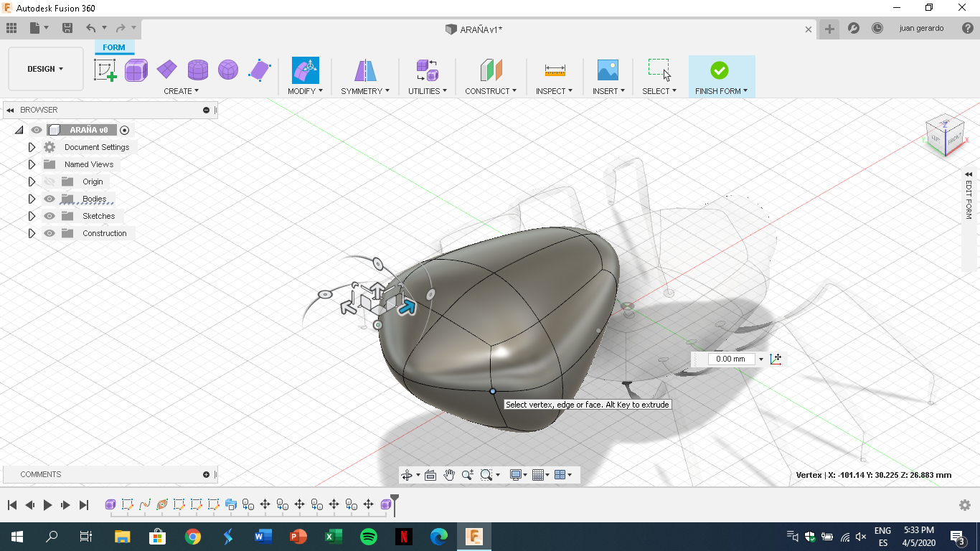Choose the Pan tool in navigation bar
The width and height of the screenshot is (980, 551).
pos(449,474)
